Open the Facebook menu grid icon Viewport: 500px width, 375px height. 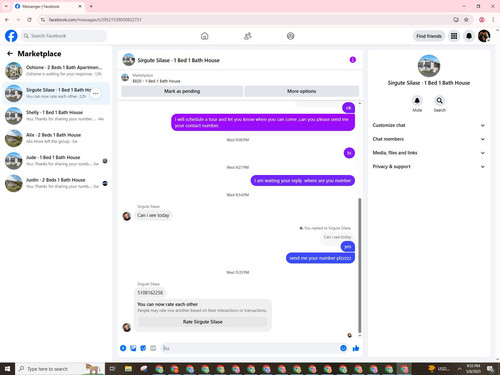tap(454, 36)
